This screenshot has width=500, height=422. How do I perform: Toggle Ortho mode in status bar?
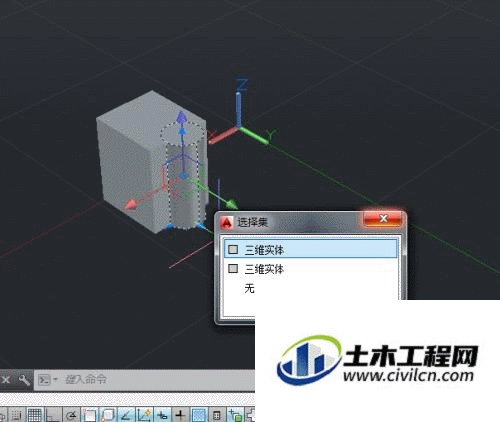[x=53, y=415]
